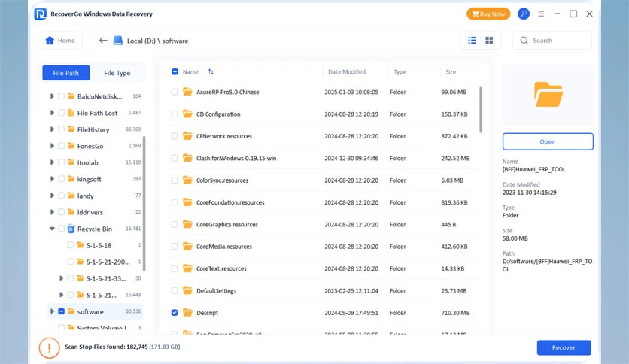
Task: Uncheck the Descript row checkbox
Action: [x=175, y=312]
